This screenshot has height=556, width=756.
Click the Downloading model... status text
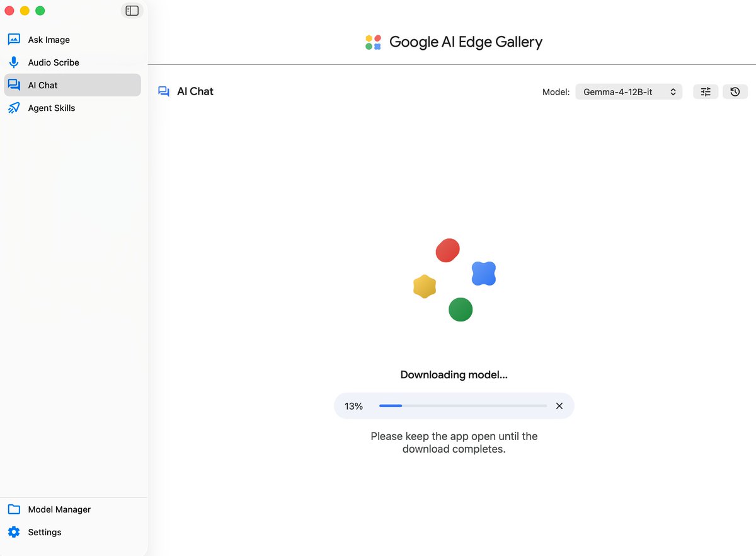tap(454, 374)
